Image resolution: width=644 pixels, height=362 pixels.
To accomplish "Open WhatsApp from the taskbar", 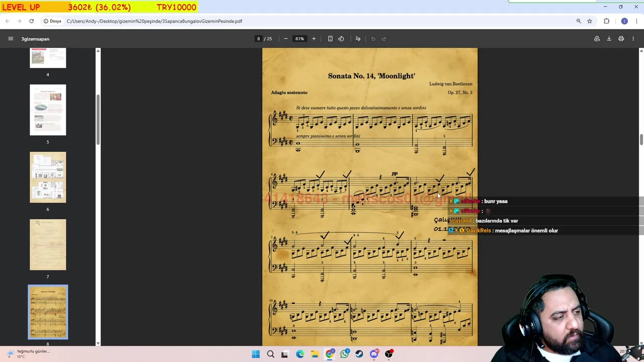I will [345, 354].
